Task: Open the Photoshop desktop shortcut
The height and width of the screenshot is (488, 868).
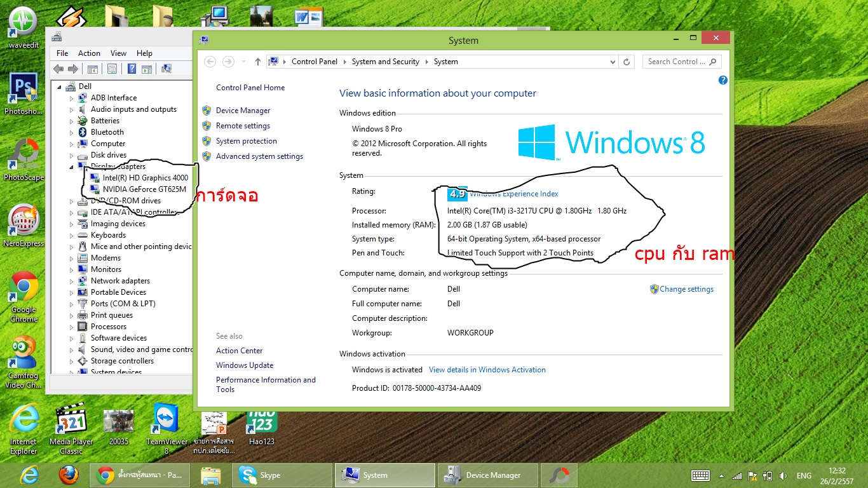Action: (x=24, y=93)
